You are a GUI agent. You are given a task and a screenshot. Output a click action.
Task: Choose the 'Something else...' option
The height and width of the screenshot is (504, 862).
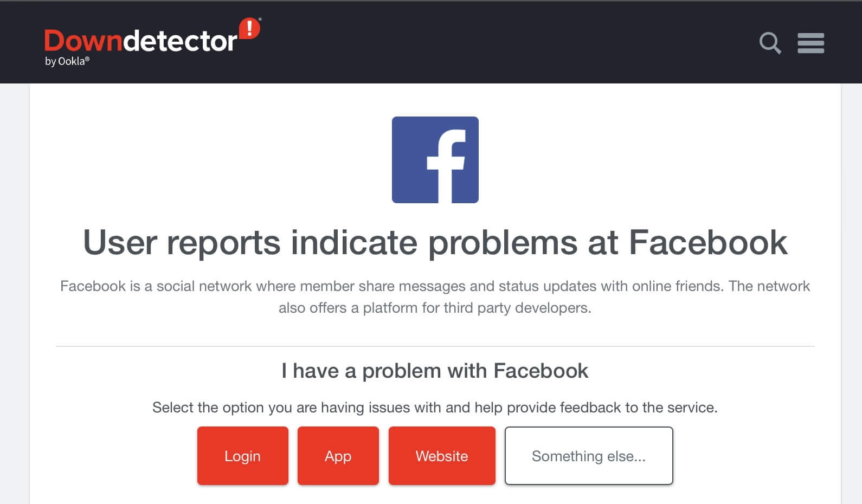(x=589, y=456)
